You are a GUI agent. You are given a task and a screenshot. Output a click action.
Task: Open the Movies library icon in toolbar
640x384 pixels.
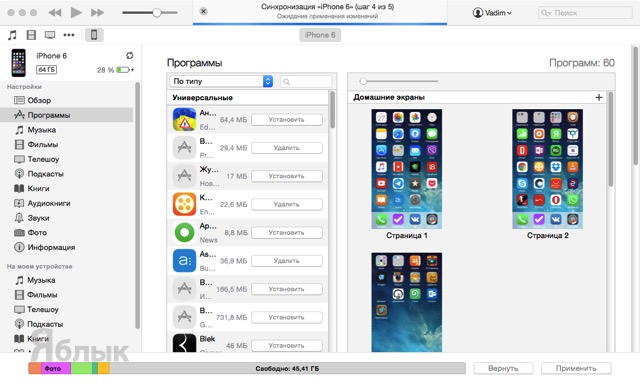point(31,35)
